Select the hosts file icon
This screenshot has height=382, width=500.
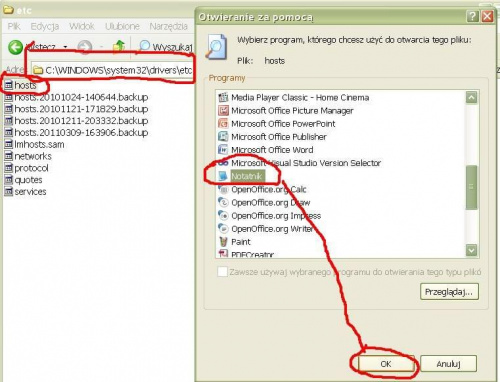pos(8,85)
